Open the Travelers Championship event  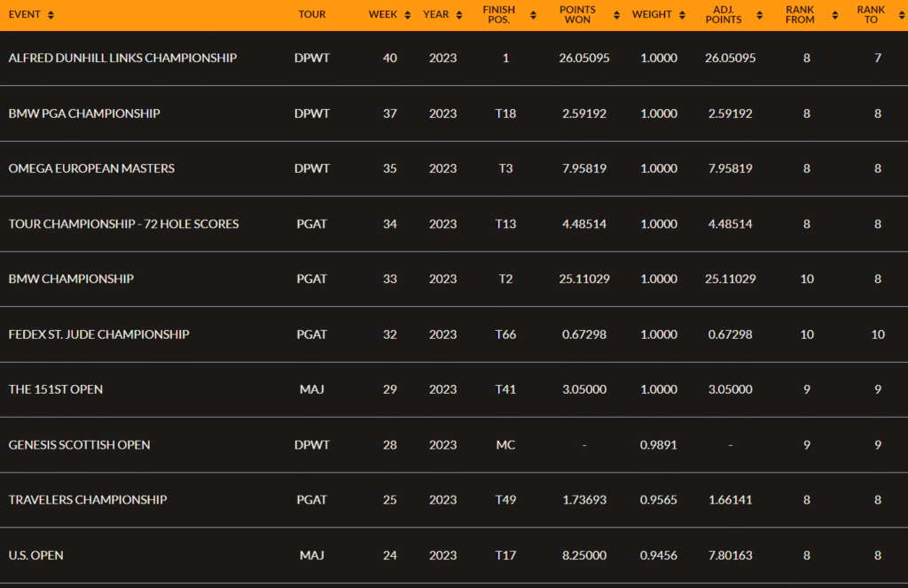coord(88,500)
